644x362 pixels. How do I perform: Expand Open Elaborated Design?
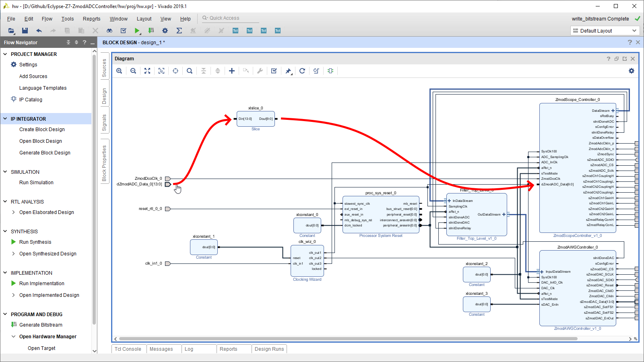click(x=13, y=212)
